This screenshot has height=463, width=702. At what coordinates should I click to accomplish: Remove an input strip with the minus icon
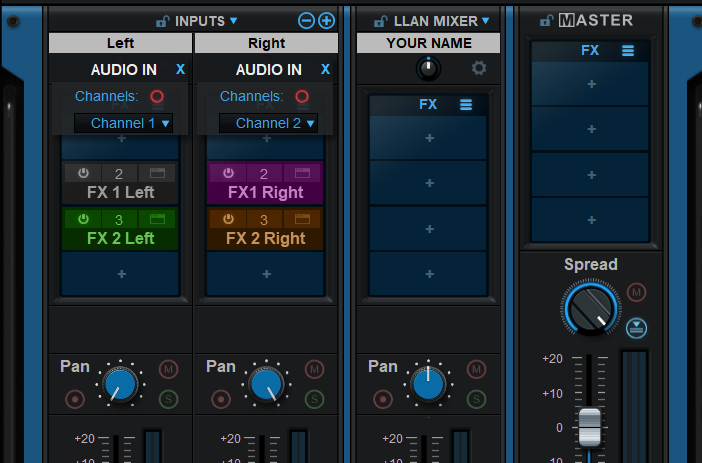[x=306, y=21]
